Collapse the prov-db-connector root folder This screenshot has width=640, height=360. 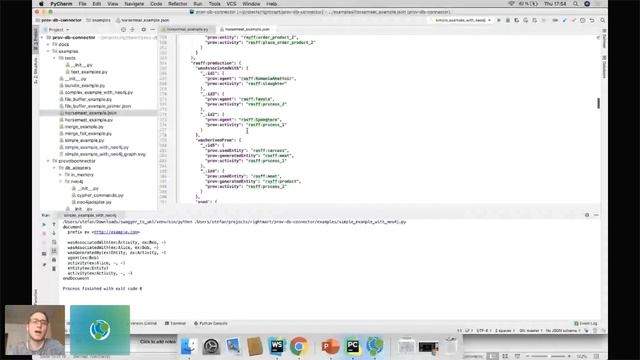[43, 38]
